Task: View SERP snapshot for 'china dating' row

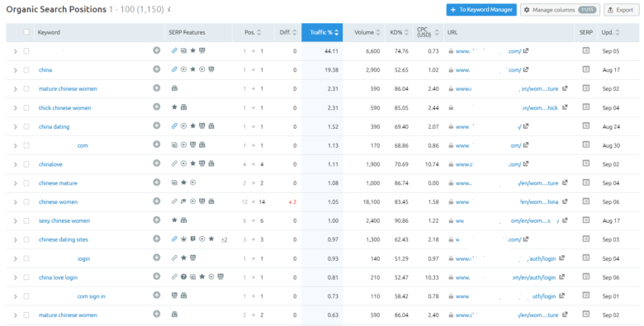Action: (586, 126)
